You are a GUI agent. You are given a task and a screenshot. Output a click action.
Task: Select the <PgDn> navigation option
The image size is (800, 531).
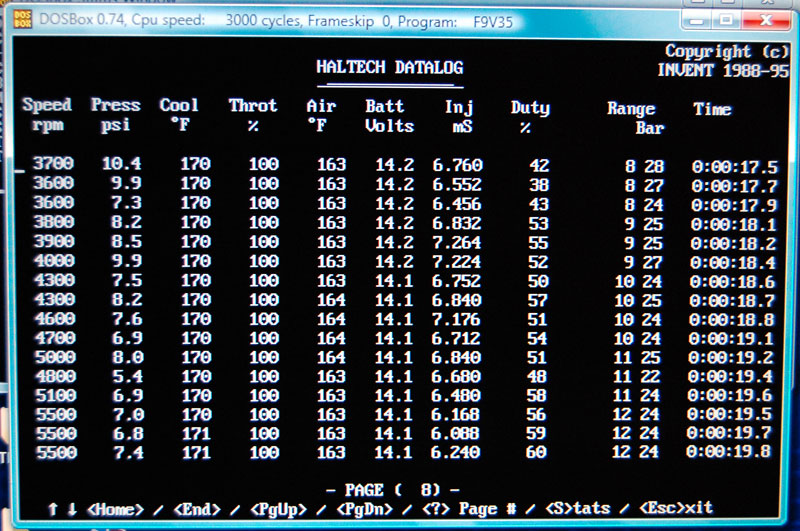click(x=365, y=509)
